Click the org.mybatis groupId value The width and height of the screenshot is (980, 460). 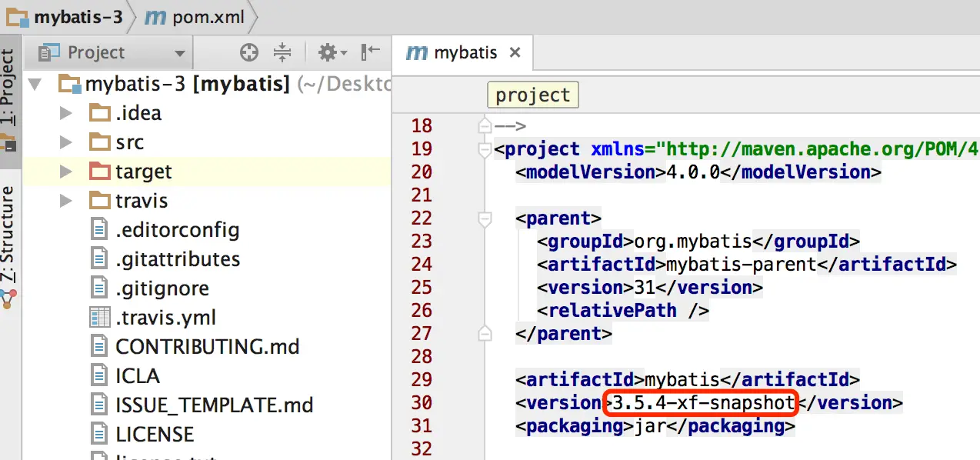693,242
